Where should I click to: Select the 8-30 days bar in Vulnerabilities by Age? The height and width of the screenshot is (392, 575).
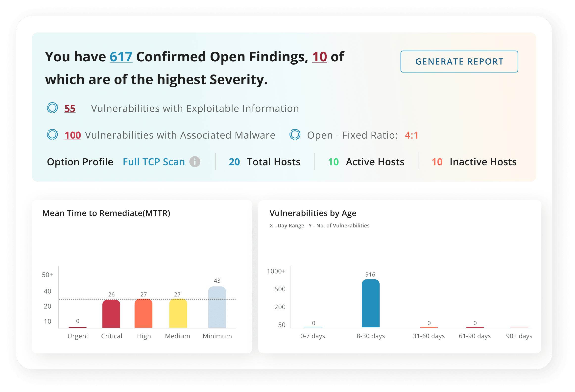point(371,303)
